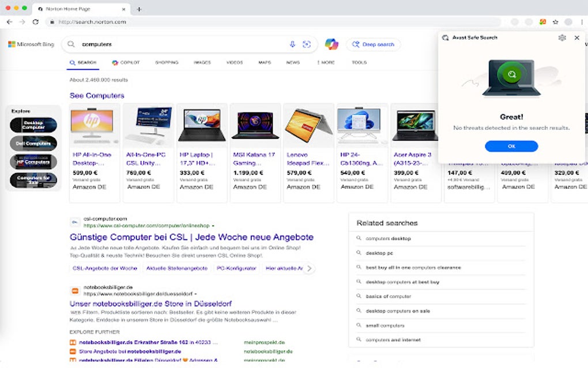The image size is (588, 368).
Task: Switch to the Images tab
Action: (202, 62)
